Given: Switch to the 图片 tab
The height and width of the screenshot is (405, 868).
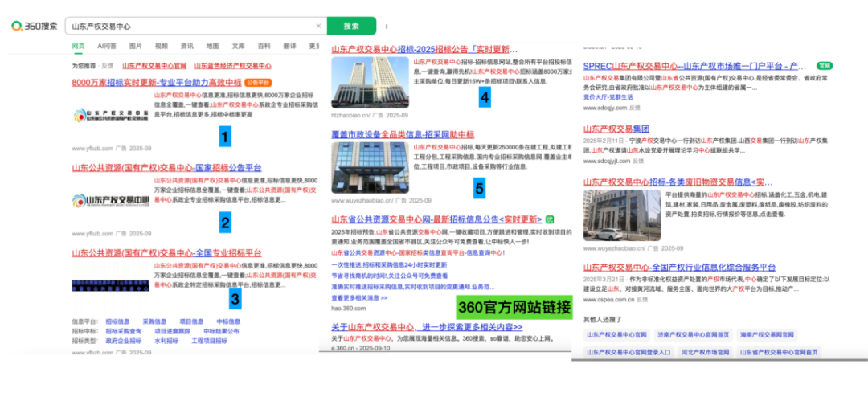Looking at the screenshot, I should (136, 46).
